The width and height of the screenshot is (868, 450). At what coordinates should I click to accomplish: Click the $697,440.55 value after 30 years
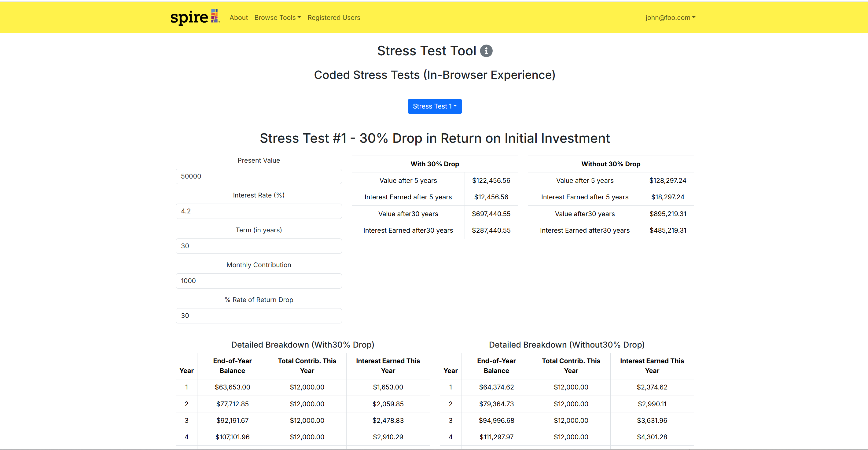[x=491, y=214]
